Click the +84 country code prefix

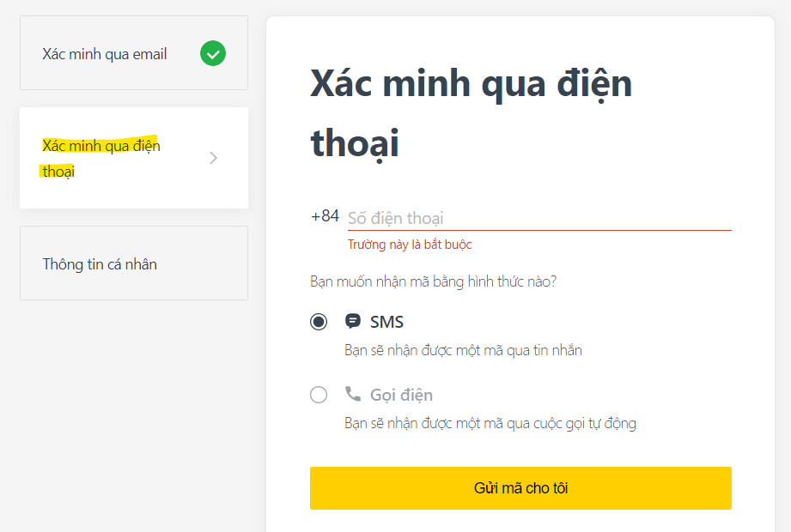(x=325, y=215)
